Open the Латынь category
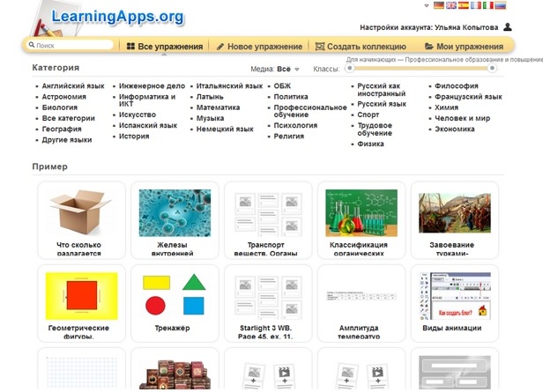This screenshot has width=543, height=392. click(x=210, y=97)
